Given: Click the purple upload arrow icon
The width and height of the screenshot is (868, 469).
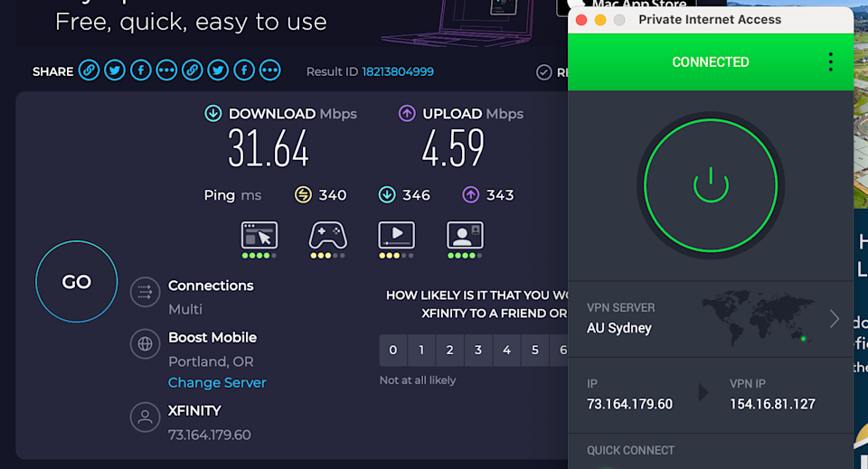Looking at the screenshot, I should (407, 114).
